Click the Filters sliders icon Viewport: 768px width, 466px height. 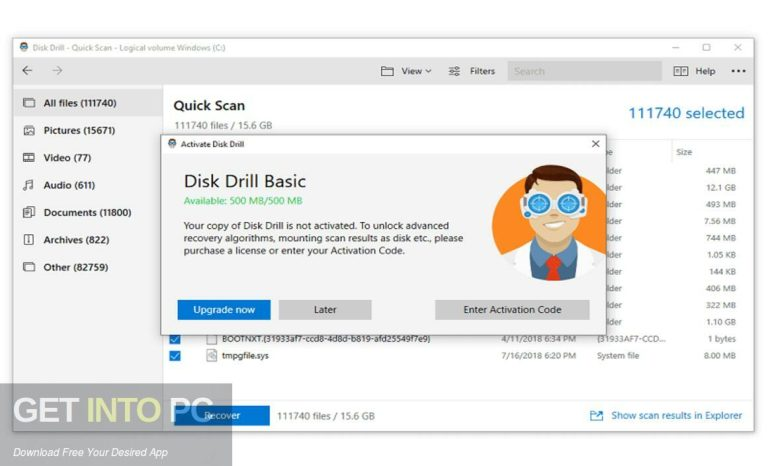click(454, 71)
